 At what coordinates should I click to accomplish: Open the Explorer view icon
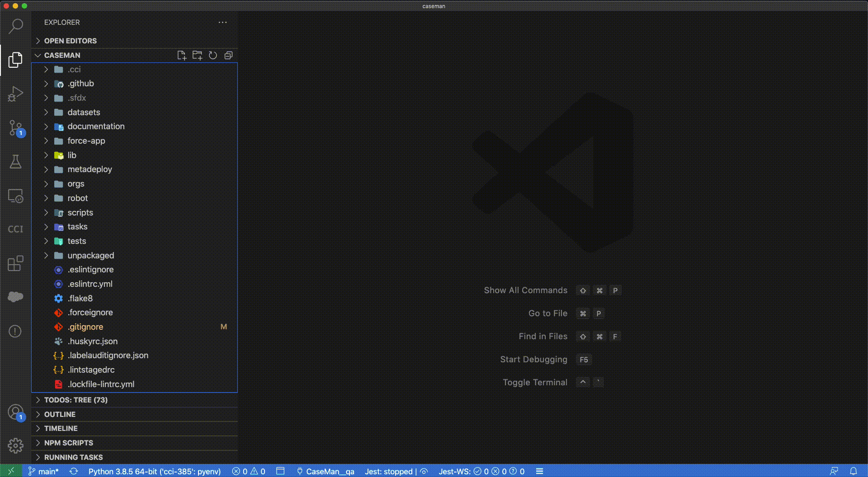[x=15, y=60]
